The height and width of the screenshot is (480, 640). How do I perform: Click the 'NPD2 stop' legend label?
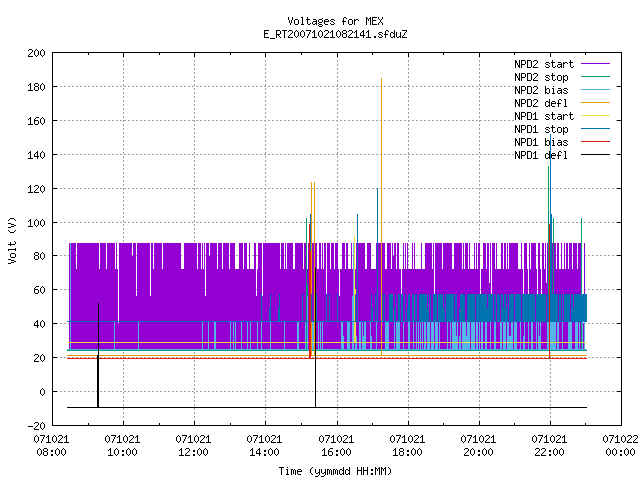pos(541,77)
